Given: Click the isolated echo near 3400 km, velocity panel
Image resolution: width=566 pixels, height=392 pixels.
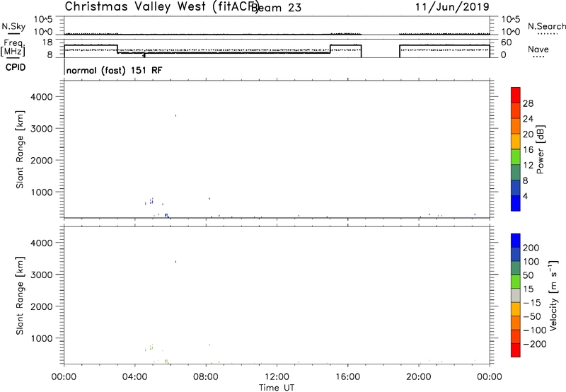Looking at the screenshot, I should (175, 262).
